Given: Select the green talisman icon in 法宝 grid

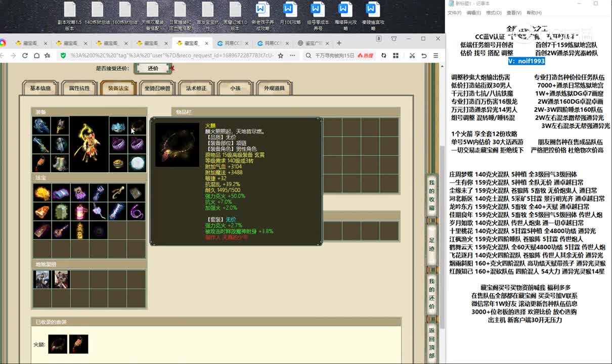Looking at the screenshot, I should [x=61, y=211].
